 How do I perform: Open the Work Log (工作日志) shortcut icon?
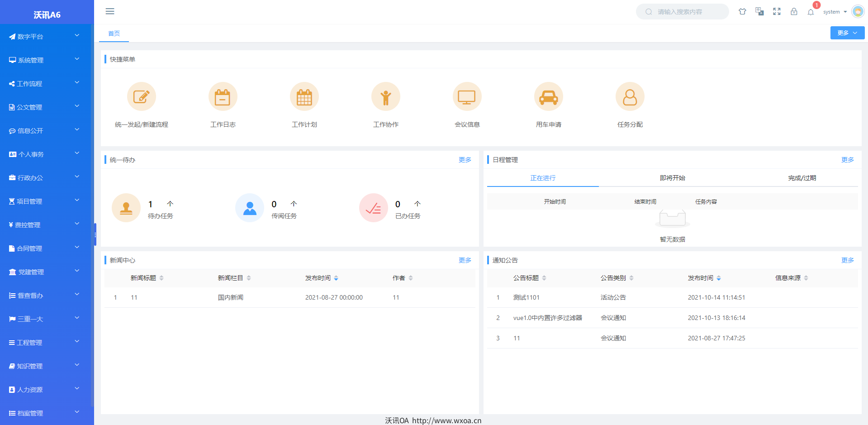(x=223, y=97)
